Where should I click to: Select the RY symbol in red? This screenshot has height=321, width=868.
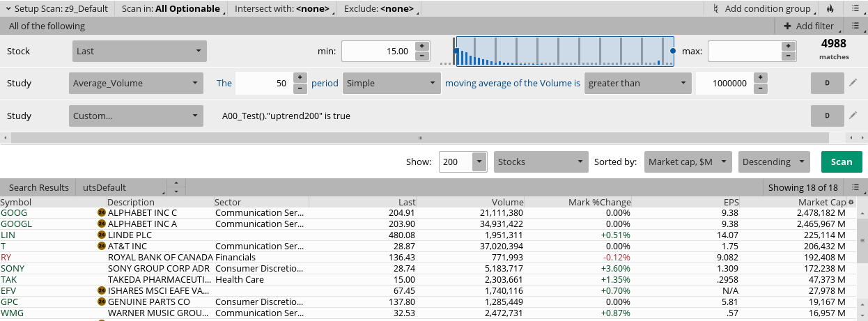tap(6, 257)
